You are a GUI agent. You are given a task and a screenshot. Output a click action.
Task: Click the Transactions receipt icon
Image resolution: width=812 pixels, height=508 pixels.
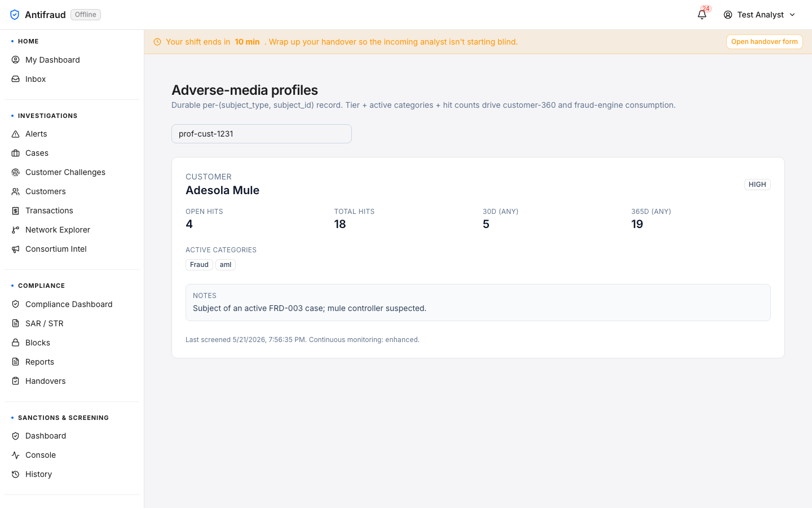coord(16,211)
